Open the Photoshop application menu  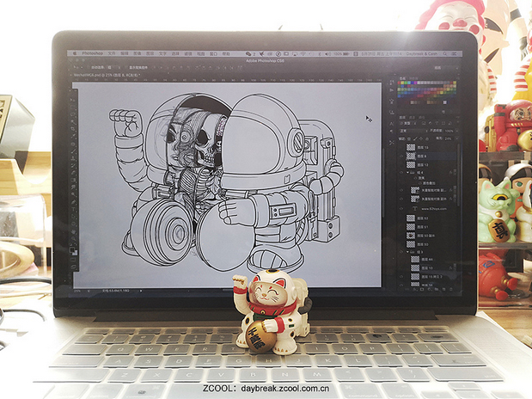[92, 53]
